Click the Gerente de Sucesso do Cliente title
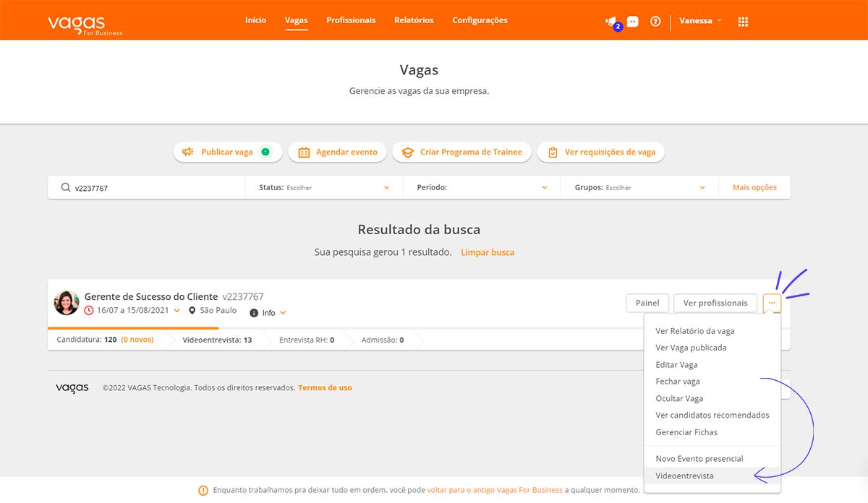The width and height of the screenshot is (868, 503). 151,296
